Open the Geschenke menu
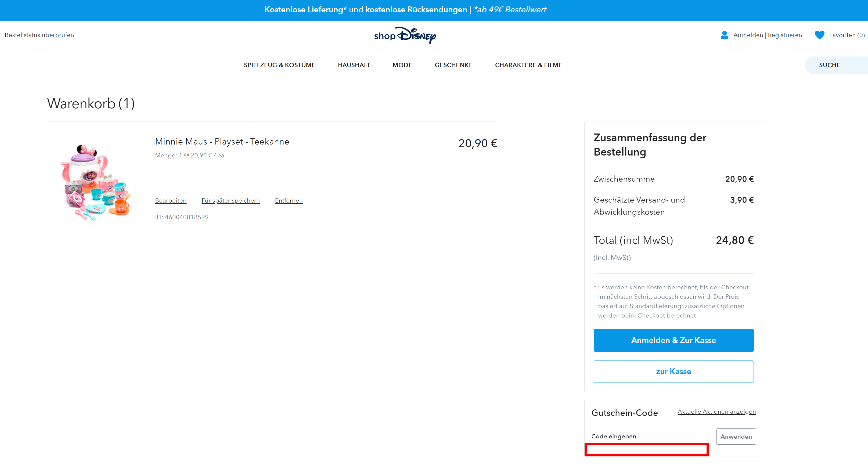Image resolution: width=868 pixels, height=465 pixels. pyautogui.click(x=453, y=65)
